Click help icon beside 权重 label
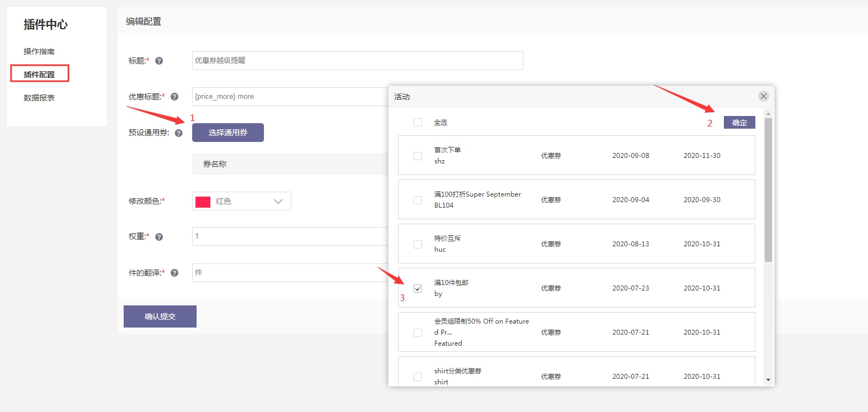 click(x=159, y=237)
